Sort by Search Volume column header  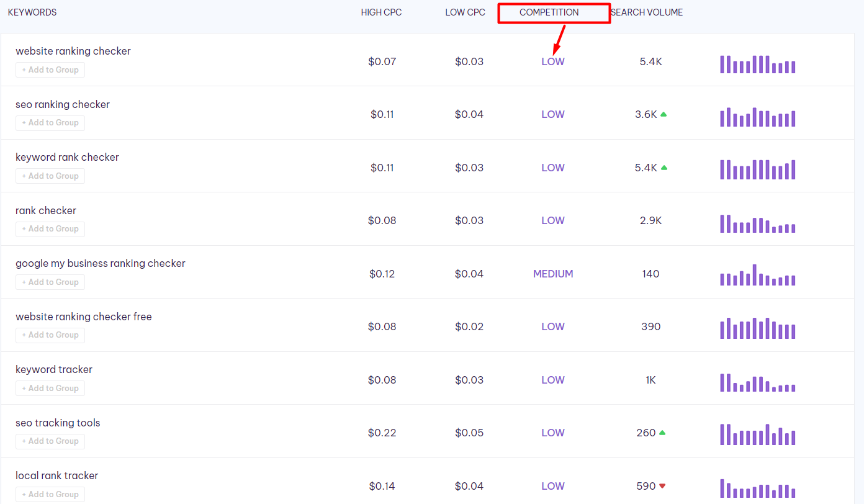tap(647, 12)
